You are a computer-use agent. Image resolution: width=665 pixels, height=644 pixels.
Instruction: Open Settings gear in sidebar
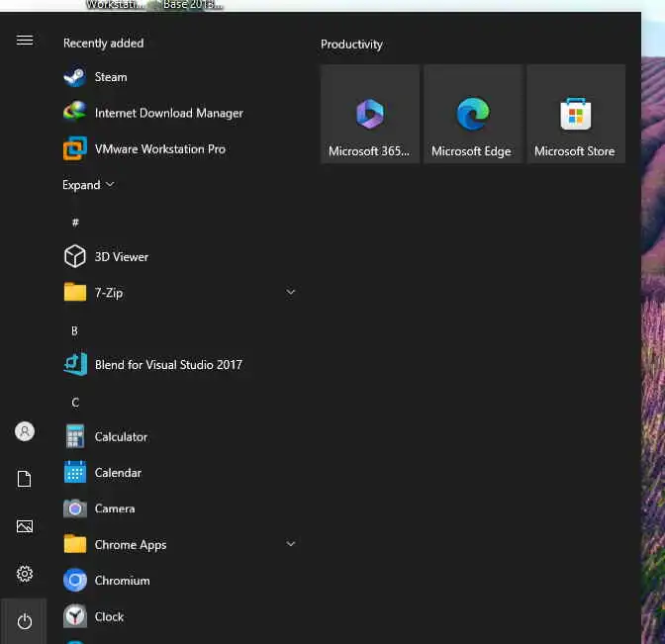(x=25, y=574)
